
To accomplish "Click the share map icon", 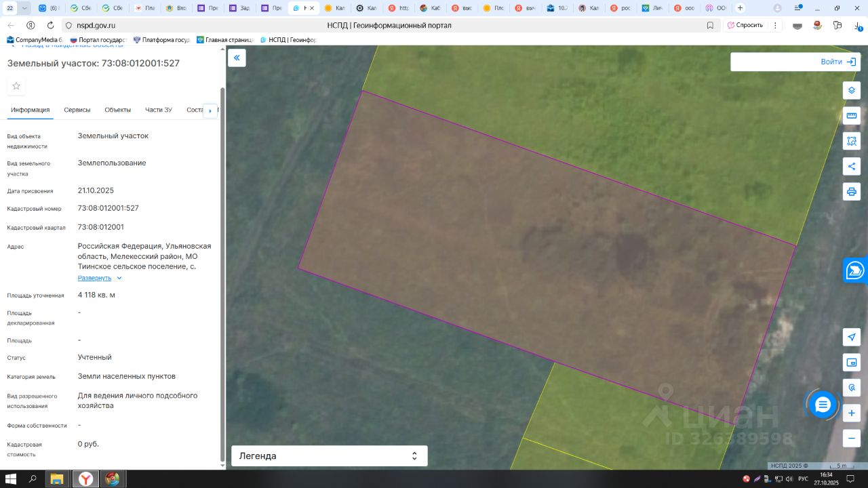I will tap(852, 166).
